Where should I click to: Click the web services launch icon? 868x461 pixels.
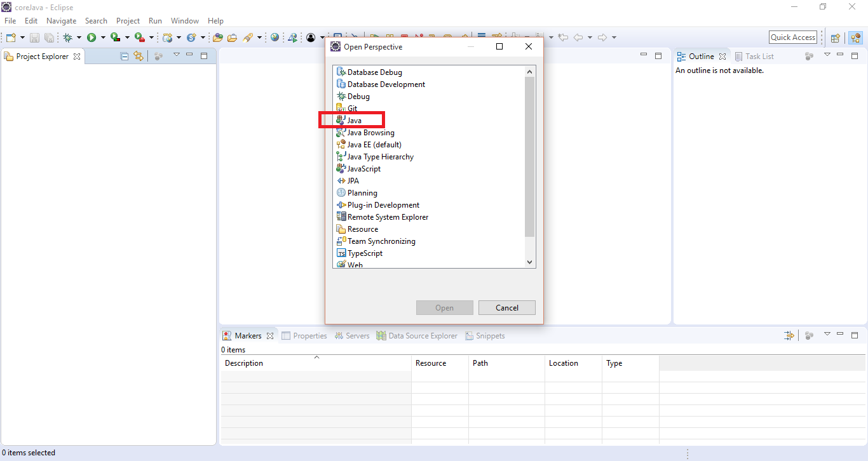[292, 37]
